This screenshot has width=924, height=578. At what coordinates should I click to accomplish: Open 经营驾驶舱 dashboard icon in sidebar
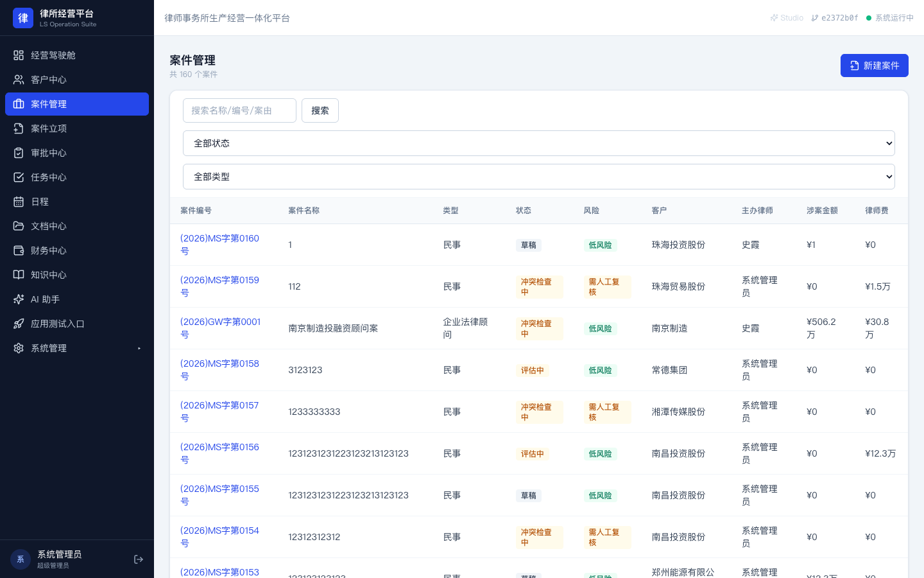tap(19, 55)
